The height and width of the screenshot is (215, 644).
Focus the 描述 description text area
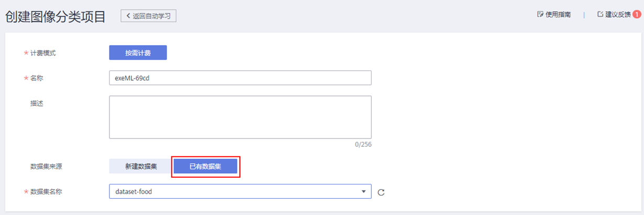click(240, 117)
